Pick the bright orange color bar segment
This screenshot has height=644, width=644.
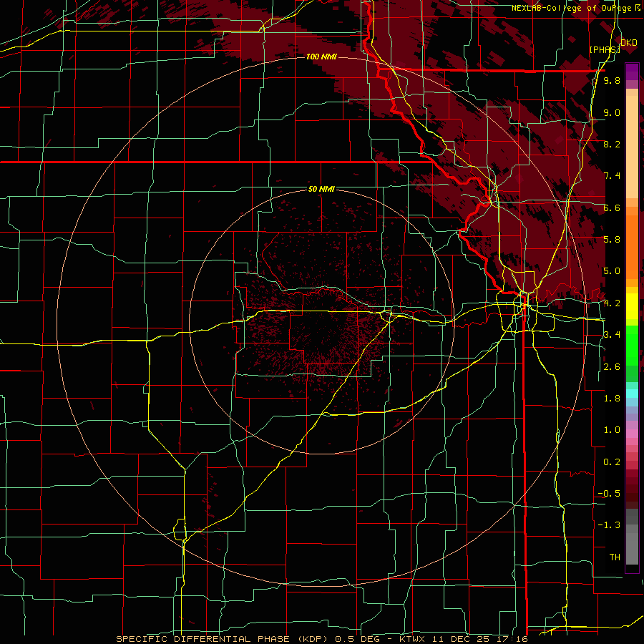[632, 246]
